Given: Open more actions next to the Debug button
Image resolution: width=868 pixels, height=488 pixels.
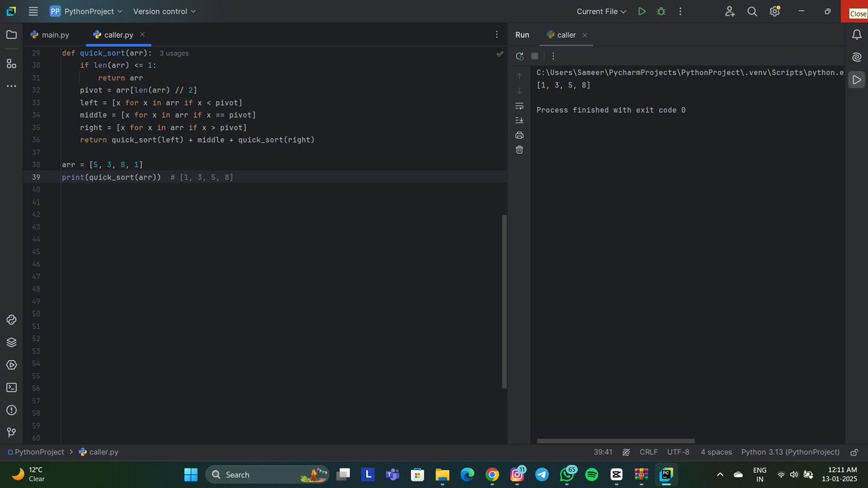Looking at the screenshot, I should (x=680, y=12).
